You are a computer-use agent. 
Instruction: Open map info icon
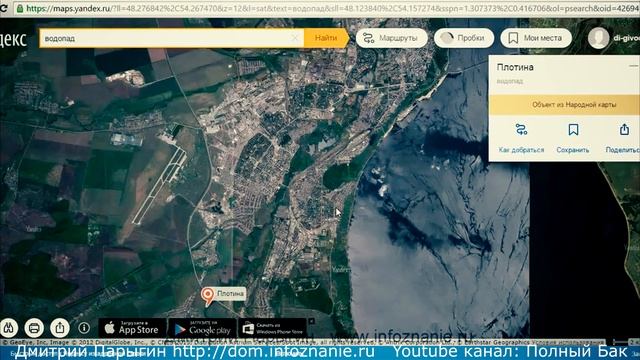click(84, 328)
